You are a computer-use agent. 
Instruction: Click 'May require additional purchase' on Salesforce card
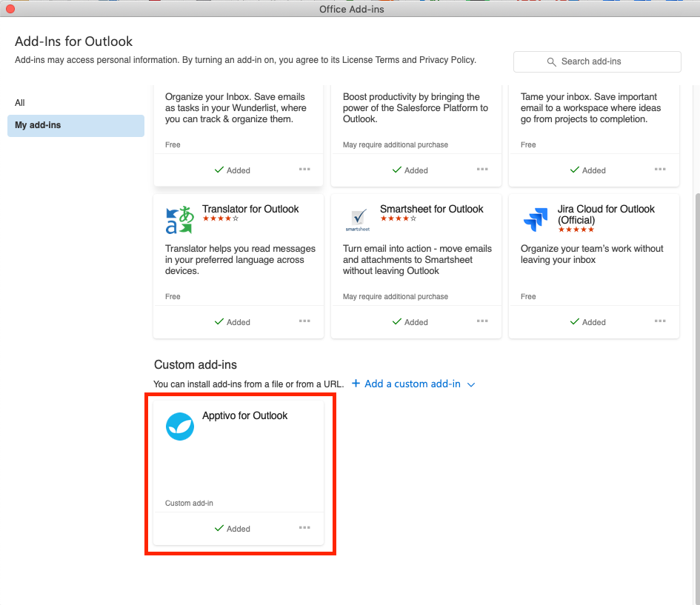(395, 144)
